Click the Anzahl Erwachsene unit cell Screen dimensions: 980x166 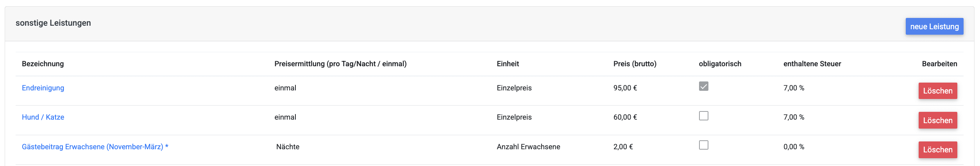(x=528, y=147)
